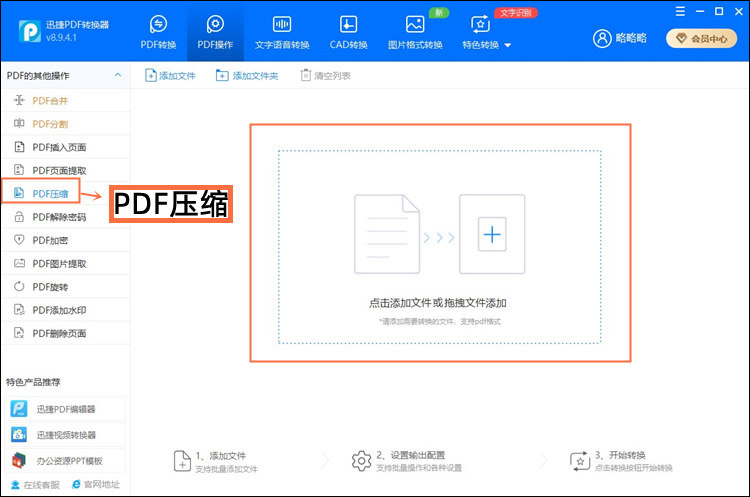Click the 特色转换 star icon
Image resolution: width=750 pixels, height=497 pixels.
pos(480,24)
